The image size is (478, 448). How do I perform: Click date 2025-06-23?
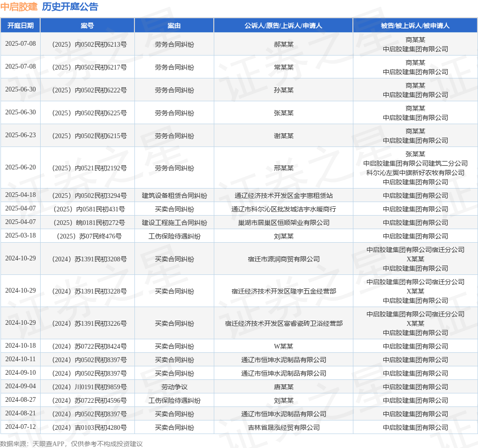(21, 135)
